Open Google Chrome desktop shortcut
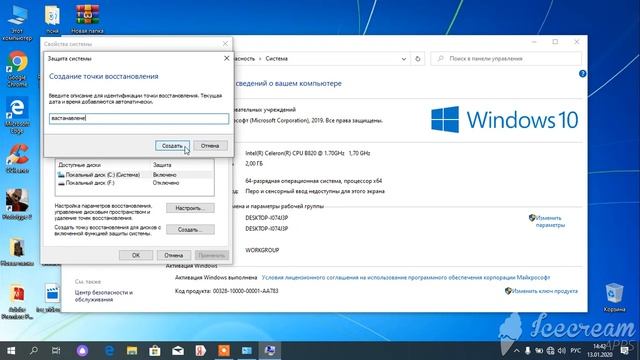The image size is (640, 360). pos(17,69)
